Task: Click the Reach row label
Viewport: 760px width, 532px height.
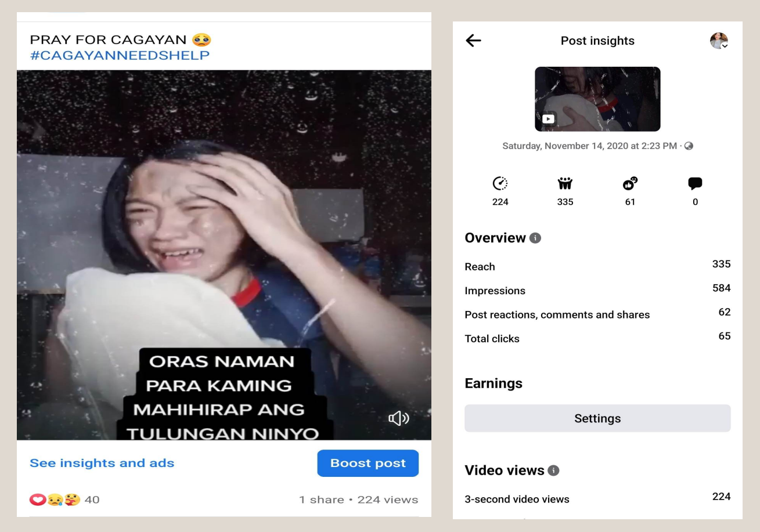Action: (x=480, y=267)
